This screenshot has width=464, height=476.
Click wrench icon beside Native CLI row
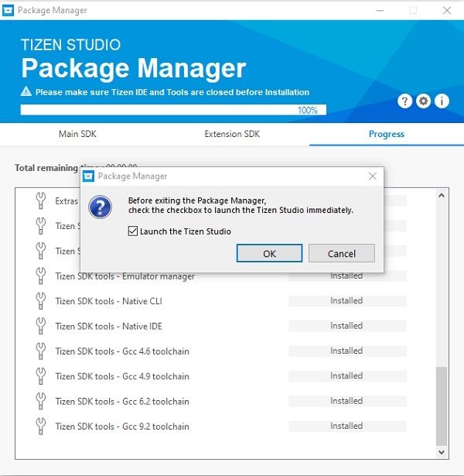pos(41,301)
